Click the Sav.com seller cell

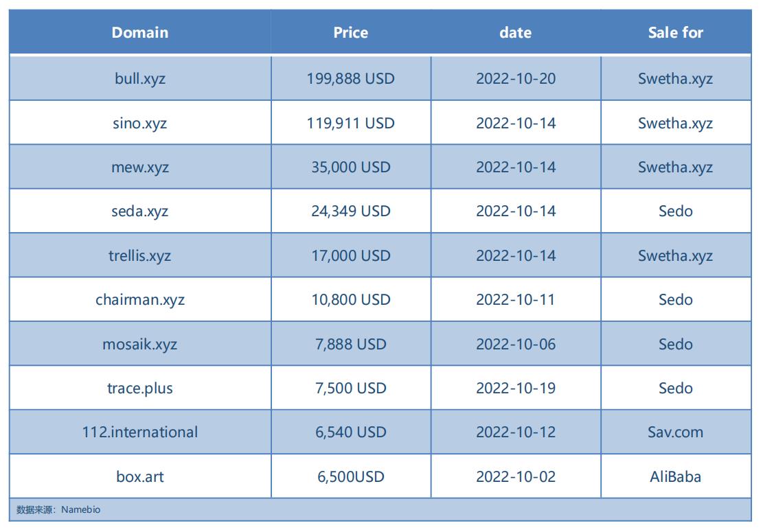coord(676,432)
